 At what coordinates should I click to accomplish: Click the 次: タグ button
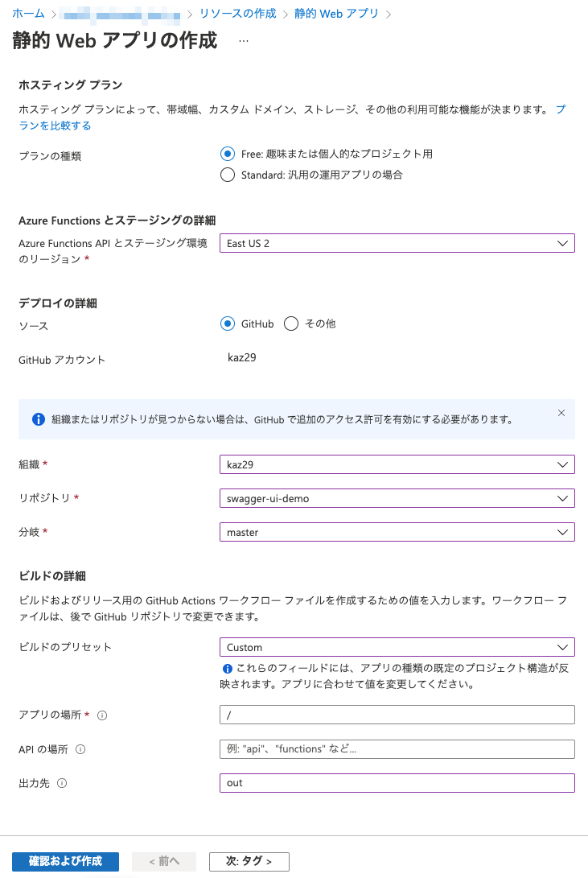tap(249, 861)
